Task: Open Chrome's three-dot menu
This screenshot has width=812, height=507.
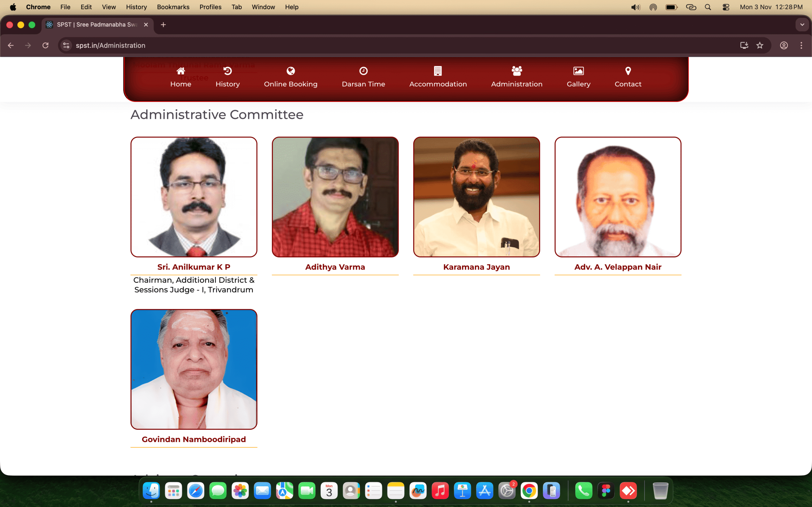Action: pyautogui.click(x=801, y=45)
